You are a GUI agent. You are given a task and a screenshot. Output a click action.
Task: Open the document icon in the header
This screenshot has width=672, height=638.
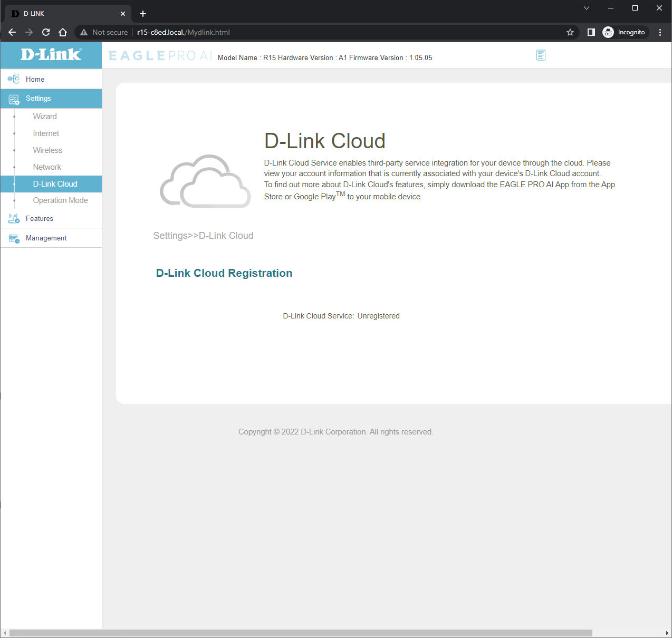541,55
